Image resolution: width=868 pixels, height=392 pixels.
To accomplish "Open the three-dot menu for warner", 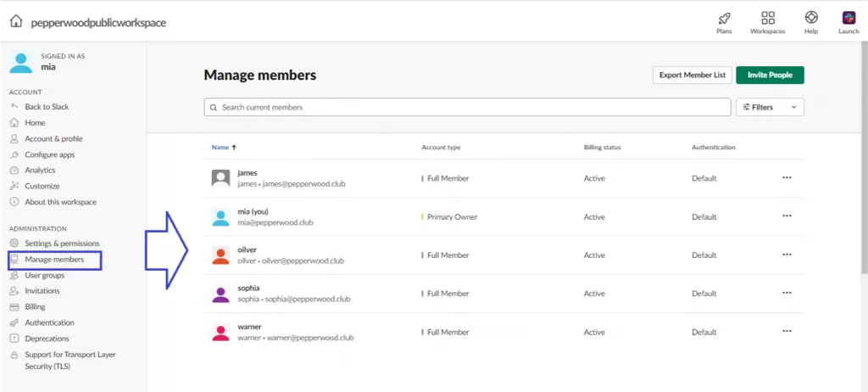I will (x=787, y=330).
